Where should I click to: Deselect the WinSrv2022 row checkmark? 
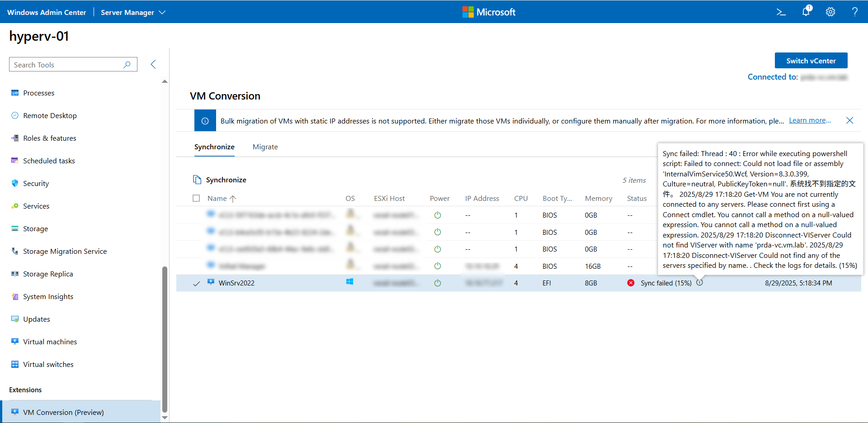(x=196, y=283)
